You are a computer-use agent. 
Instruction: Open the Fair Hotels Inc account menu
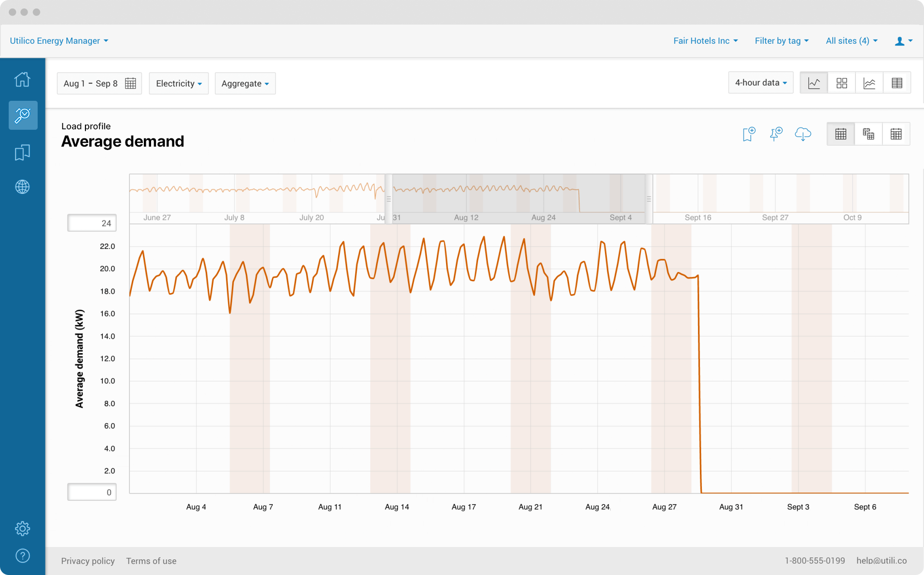pos(705,41)
